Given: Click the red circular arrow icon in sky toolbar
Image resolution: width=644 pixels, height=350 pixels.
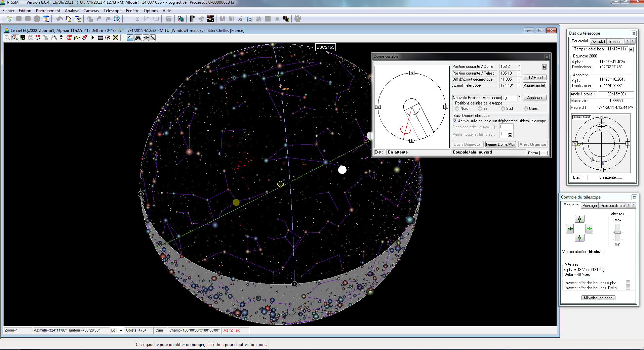Looking at the screenshot, I should coord(69,38).
